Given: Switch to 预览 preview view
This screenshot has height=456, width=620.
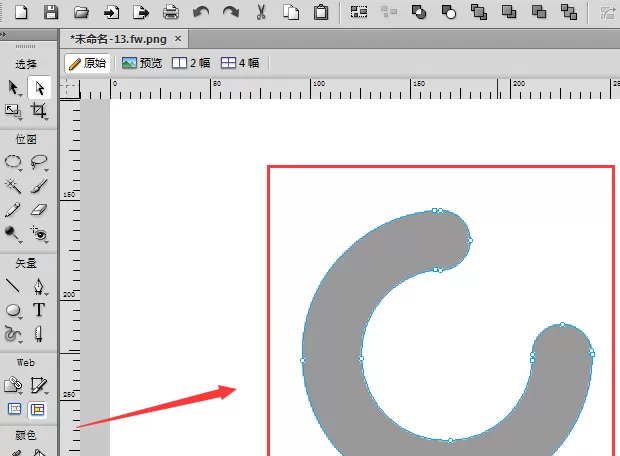Looking at the screenshot, I should [x=142, y=63].
